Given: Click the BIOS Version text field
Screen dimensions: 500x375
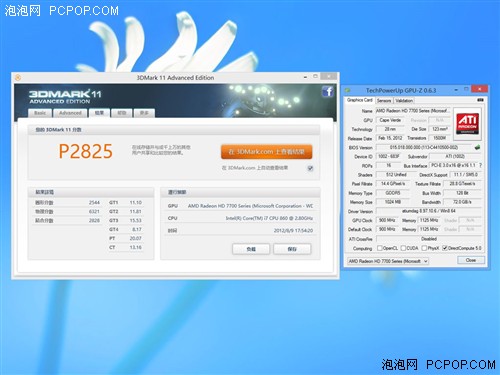Looking at the screenshot, I should [424, 147].
